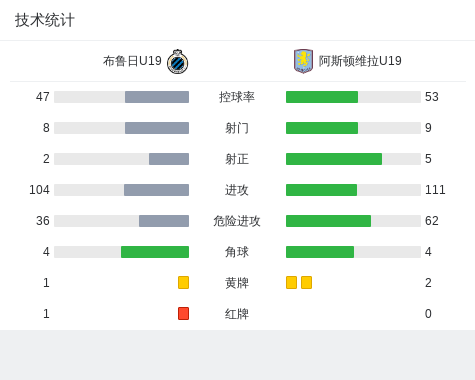Click the 控球率 stat label
This screenshot has width=475, height=380.
pyautogui.click(x=237, y=97)
